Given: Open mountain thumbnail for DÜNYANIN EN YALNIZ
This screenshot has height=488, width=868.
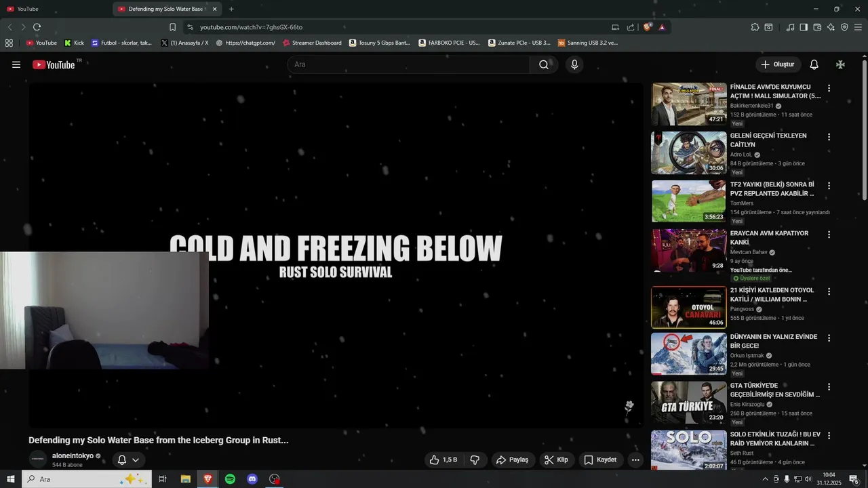Looking at the screenshot, I should pyautogui.click(x=688, y=354).
